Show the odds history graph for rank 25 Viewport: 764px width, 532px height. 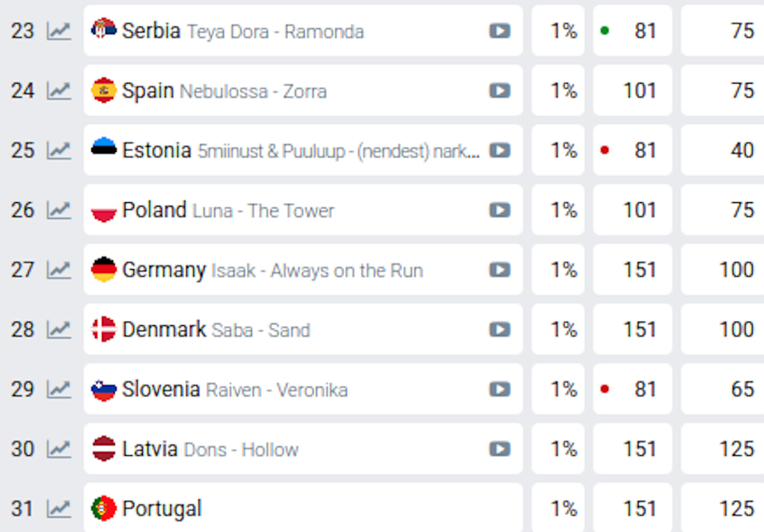[x=59, y=150]
